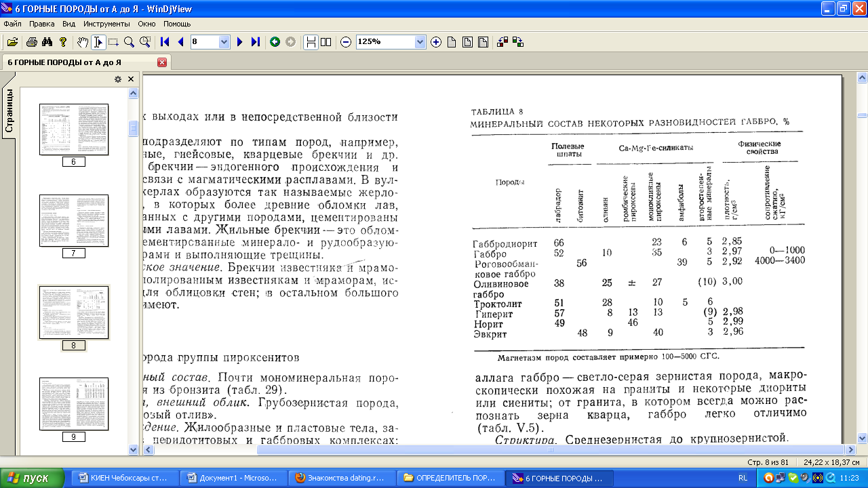The width and height of the screenshot is (868, 488).
Task: Switch to Знакомства dating taskbar button
Action: (x=343, y=478)
